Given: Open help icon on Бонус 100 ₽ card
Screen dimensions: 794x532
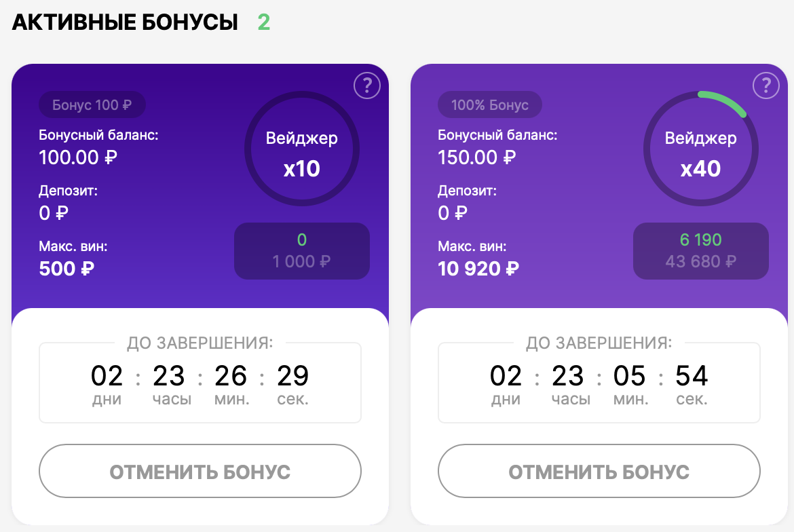Looking at the screenshot, I should pos(367,86).
